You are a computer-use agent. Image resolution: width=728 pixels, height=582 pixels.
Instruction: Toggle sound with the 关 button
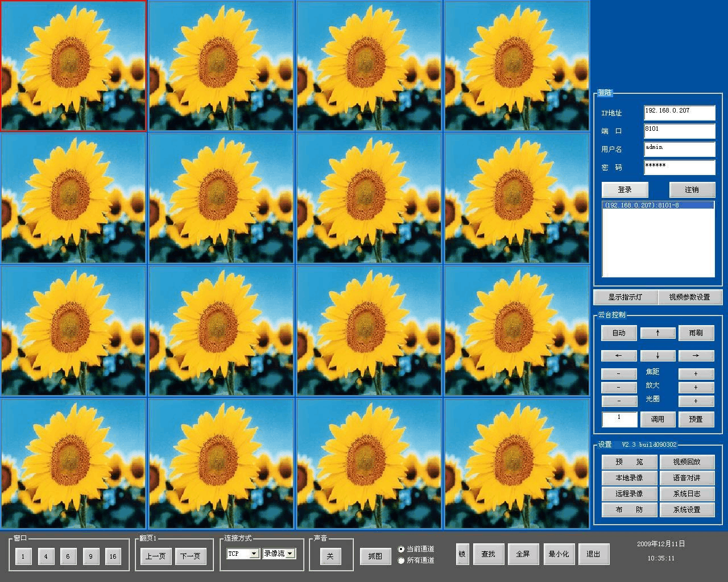point(330,556)
